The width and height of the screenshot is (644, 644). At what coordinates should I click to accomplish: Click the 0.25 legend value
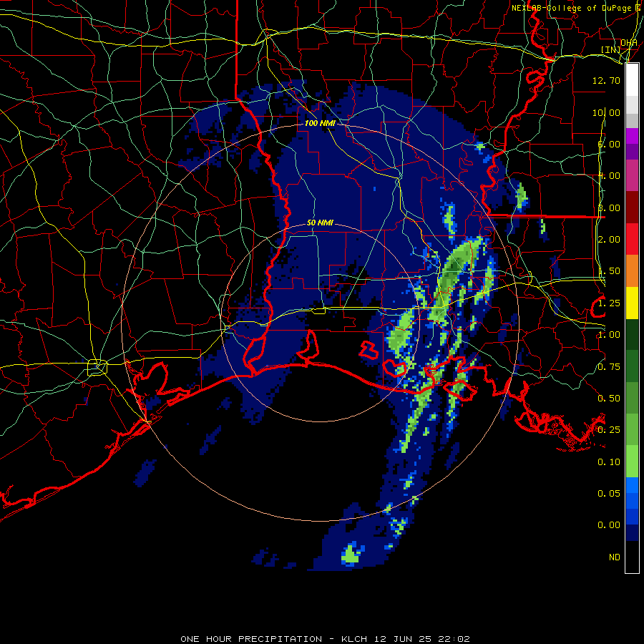[609, 430]
